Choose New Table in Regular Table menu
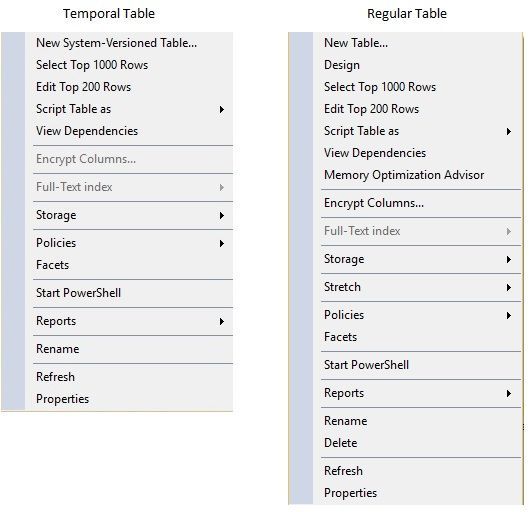This screenshot has width=529, height=512. (x=417, y=43)
